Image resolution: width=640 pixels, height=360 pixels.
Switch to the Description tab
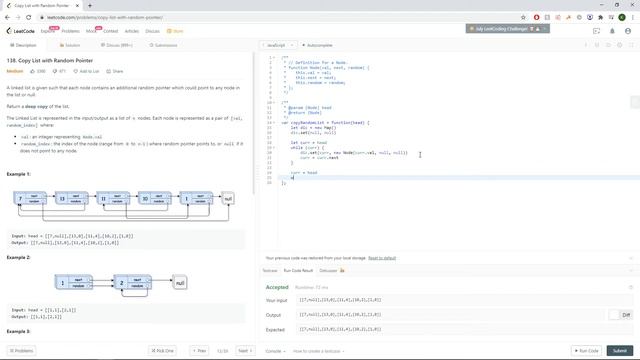(x=23, y=45)
